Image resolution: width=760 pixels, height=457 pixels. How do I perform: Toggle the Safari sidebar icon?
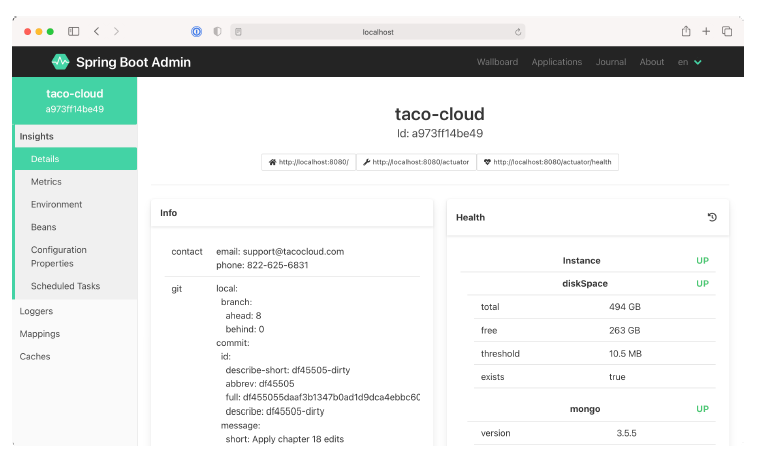click(x=73, y=32)
